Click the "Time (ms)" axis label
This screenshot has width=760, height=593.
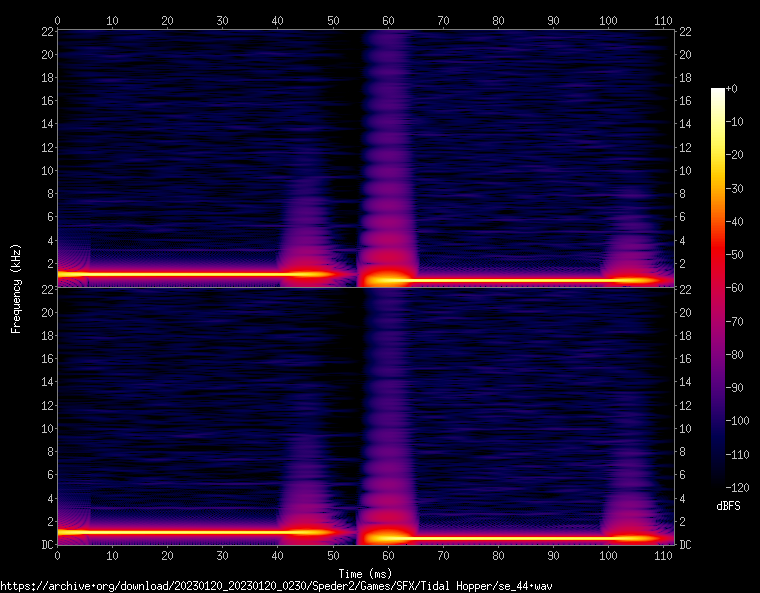pos(365,573)
